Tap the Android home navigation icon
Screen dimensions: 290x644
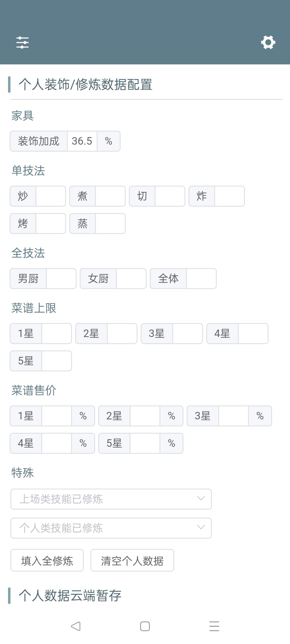pos(145,626)
